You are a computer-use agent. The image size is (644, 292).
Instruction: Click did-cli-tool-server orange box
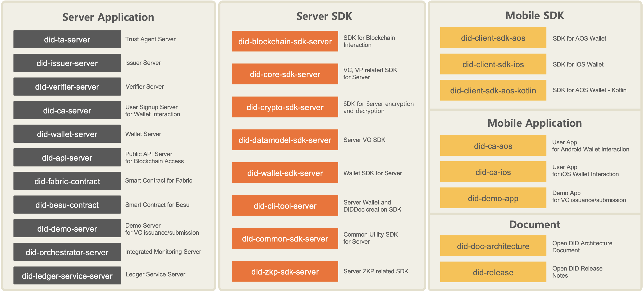click(x=285, y=206)
